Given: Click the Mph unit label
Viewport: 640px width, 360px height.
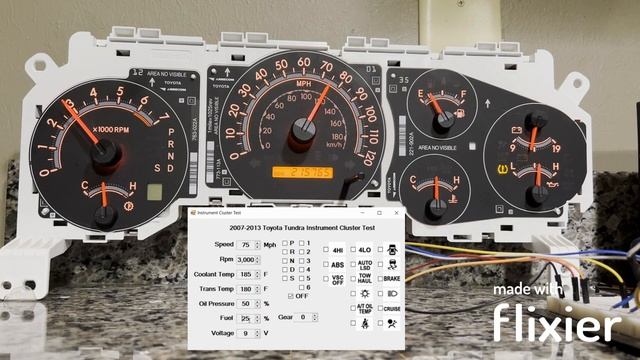Looking at the screenshot, I should (x=270, y=245).
